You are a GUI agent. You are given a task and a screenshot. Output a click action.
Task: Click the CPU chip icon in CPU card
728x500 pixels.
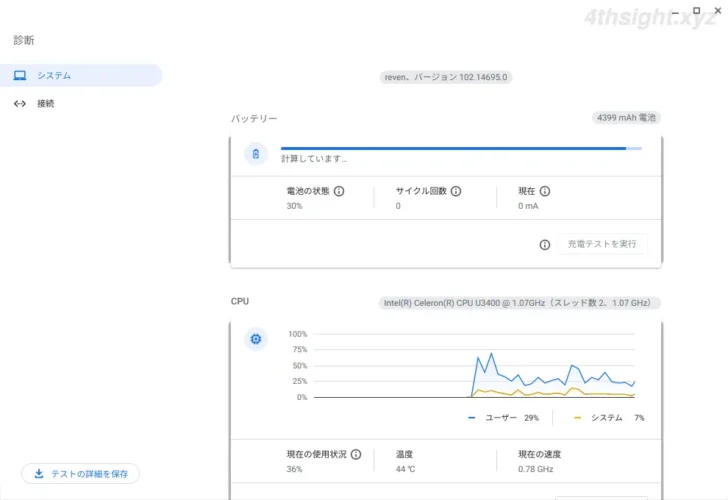[x=256, y=339]
